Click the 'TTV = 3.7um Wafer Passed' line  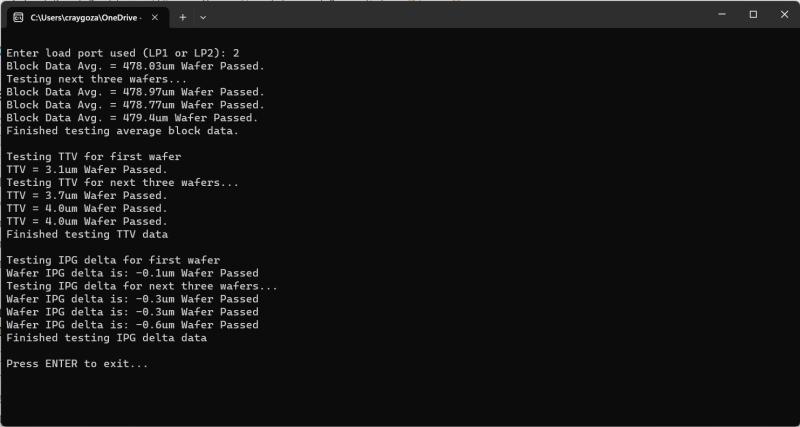click(x=87, y=195)
